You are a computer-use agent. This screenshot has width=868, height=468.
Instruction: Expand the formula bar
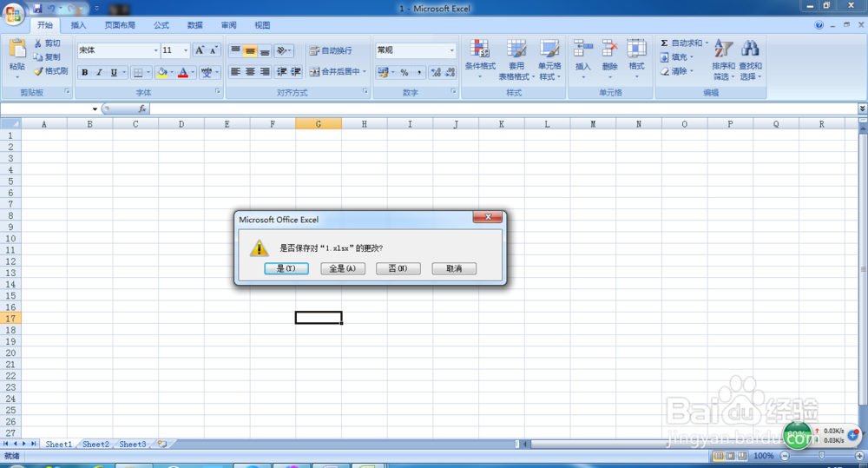862,109
